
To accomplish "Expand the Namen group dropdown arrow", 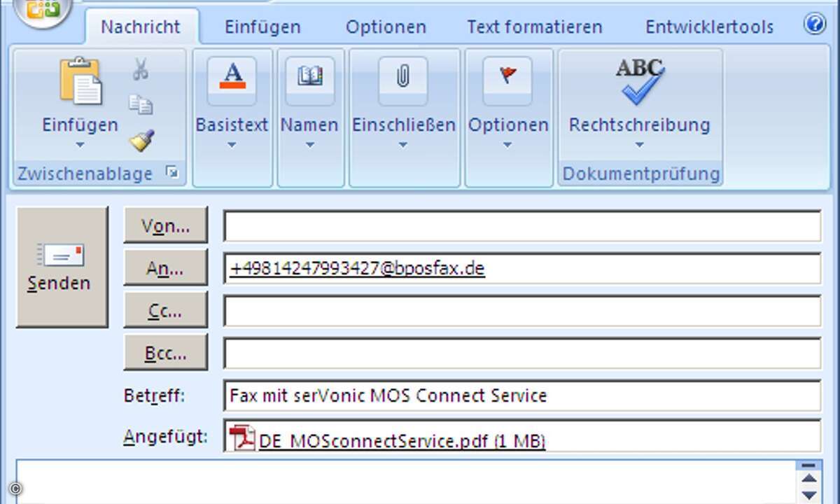I will [309, 145].
